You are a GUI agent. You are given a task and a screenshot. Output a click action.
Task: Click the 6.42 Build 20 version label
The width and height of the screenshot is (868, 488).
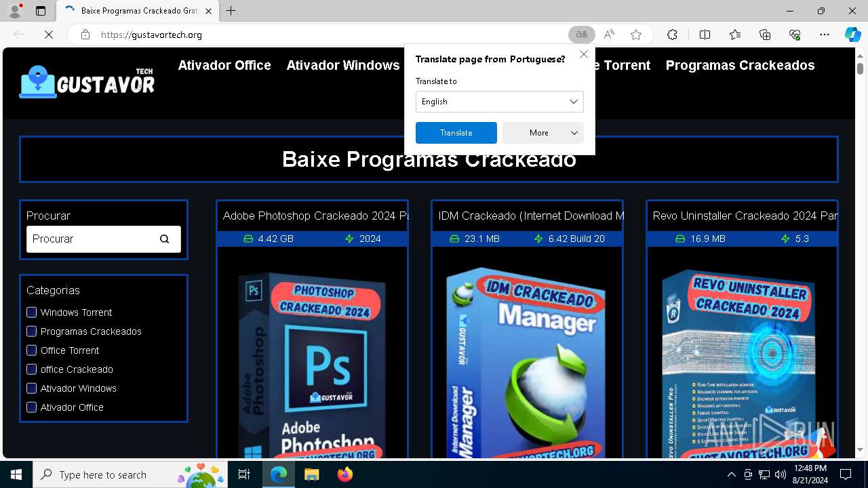click(576, 239)
